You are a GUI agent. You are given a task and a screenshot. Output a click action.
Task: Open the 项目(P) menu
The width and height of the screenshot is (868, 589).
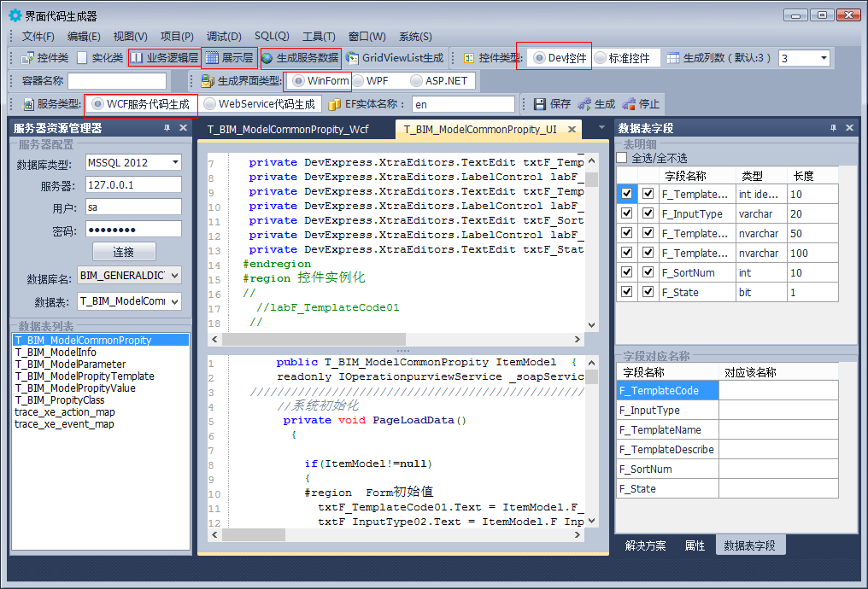177,37
